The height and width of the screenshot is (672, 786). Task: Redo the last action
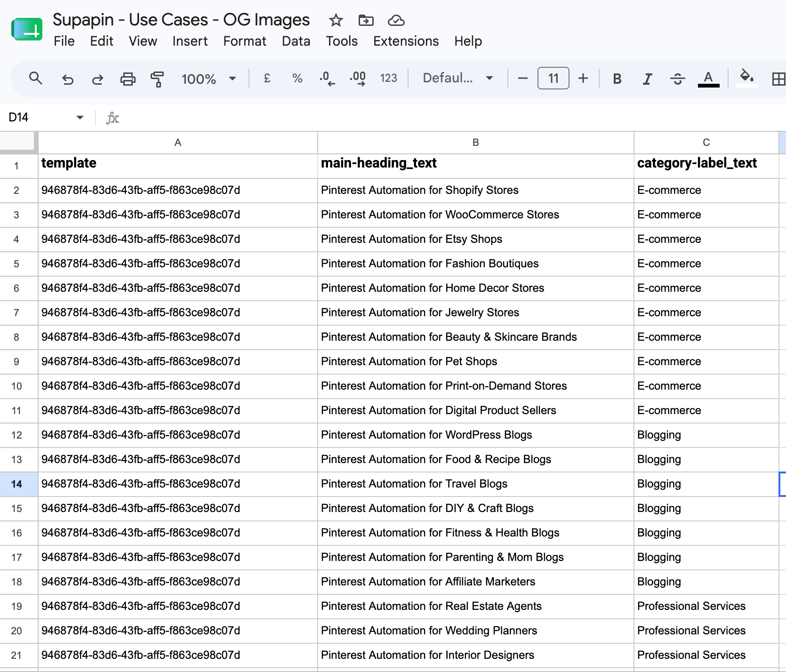click(97, 79)
